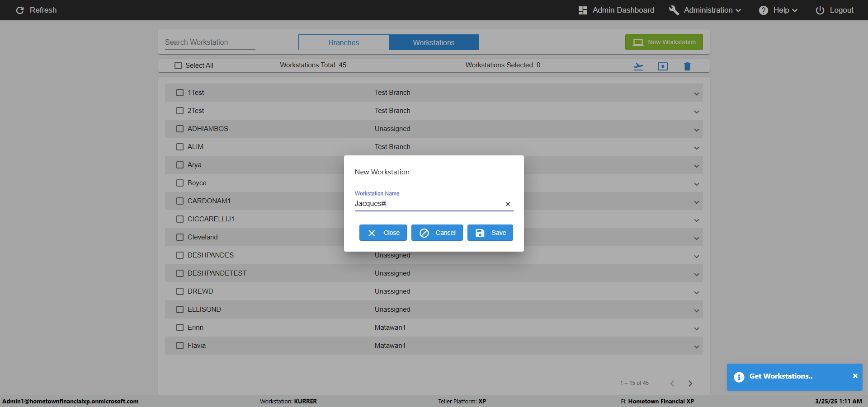Save the new workstation

point(490,233)
